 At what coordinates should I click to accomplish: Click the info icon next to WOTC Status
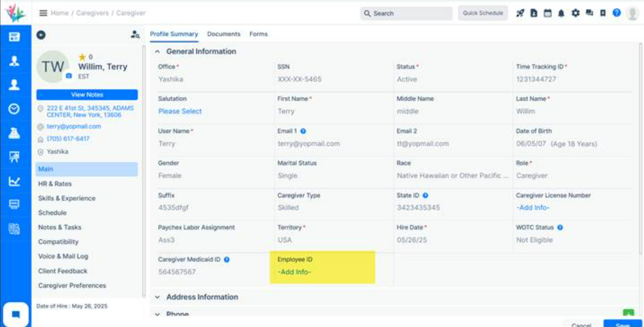coord(560,227)
